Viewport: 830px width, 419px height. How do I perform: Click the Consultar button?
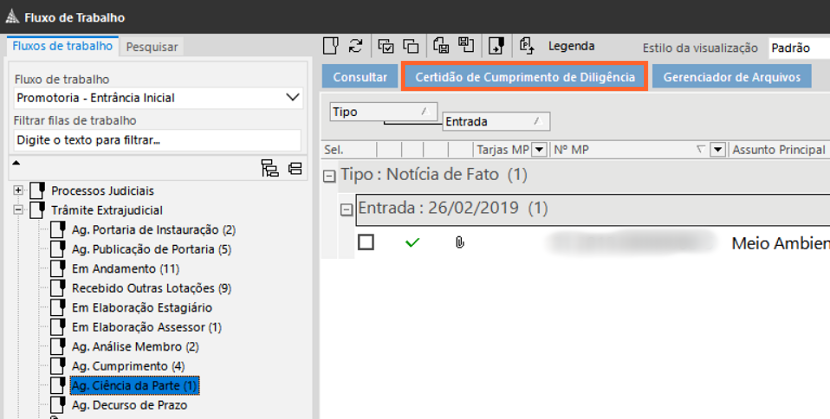[x=360, y=77]
